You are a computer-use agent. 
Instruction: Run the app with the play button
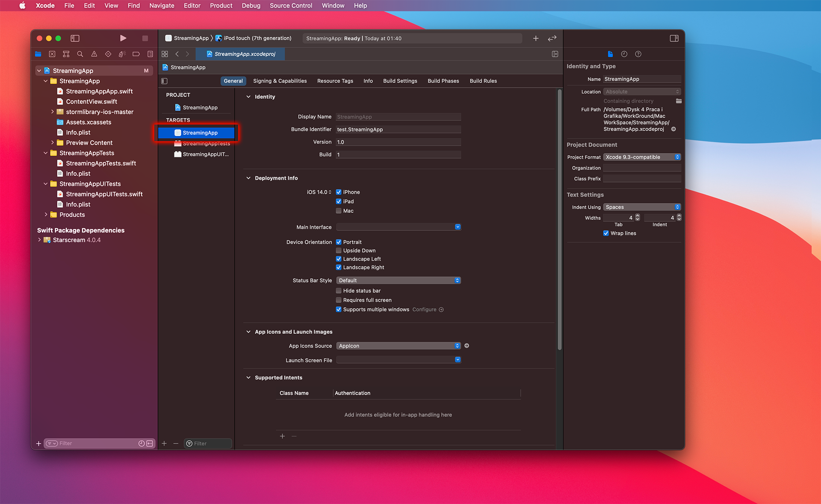click(x=123, y=38)
